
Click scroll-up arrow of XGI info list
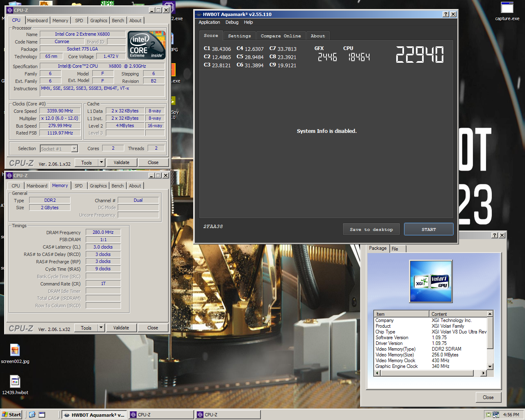coord(490,314)
